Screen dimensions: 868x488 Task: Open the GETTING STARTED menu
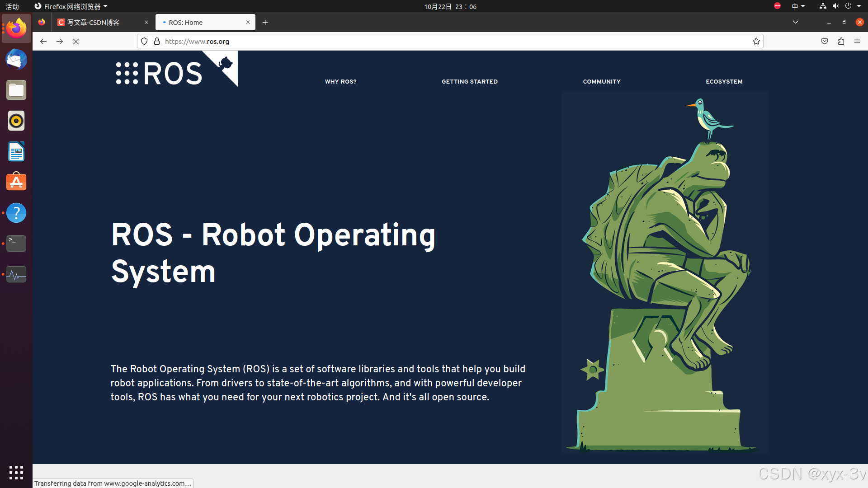pos(470,82)
